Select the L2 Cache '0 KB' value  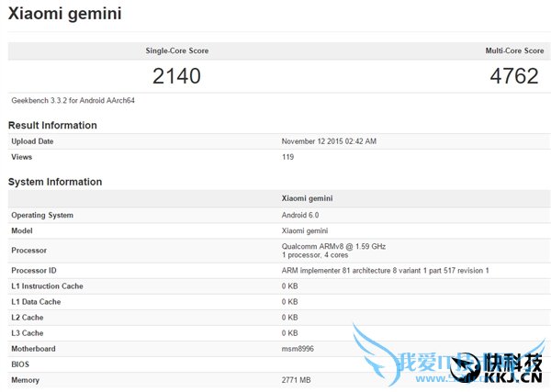[x=289, y=318]
